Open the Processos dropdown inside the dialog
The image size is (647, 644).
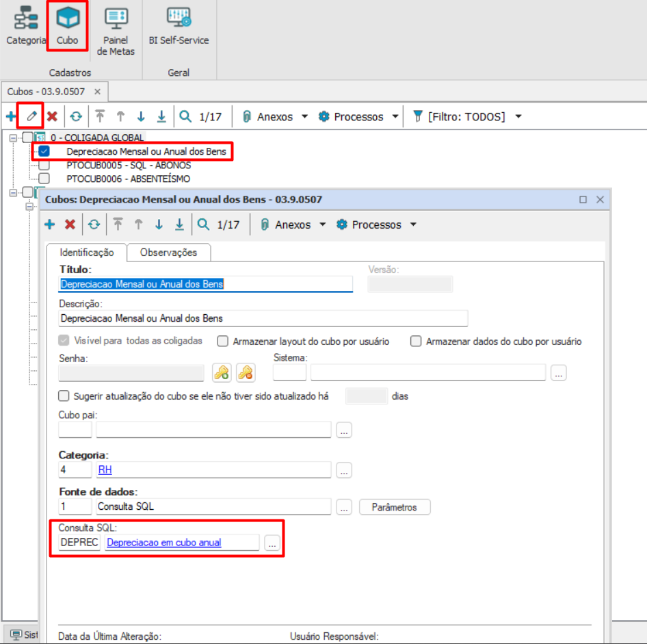point(377,224)
